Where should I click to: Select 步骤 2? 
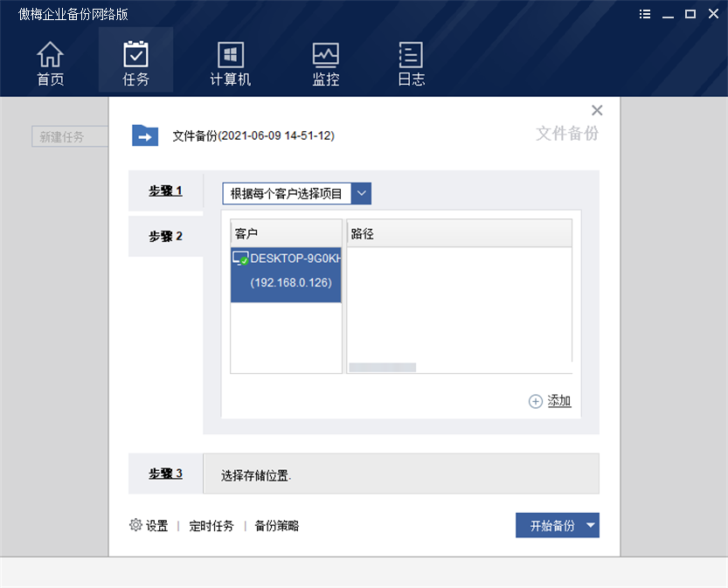[166, 236]
